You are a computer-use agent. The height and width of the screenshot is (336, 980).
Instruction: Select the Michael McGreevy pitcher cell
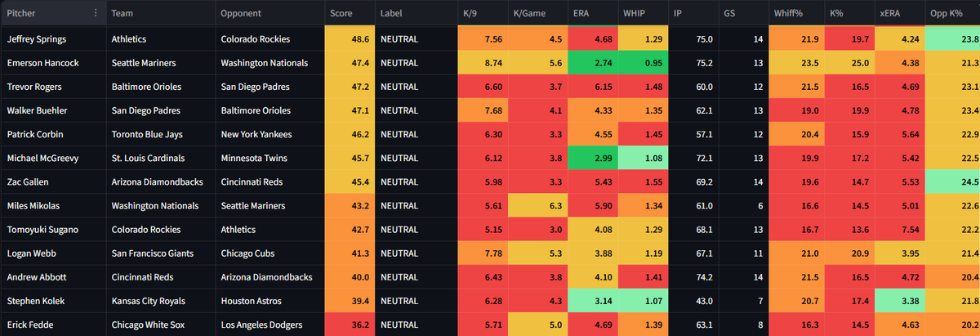pyautogui.click(x=52, y=158)
